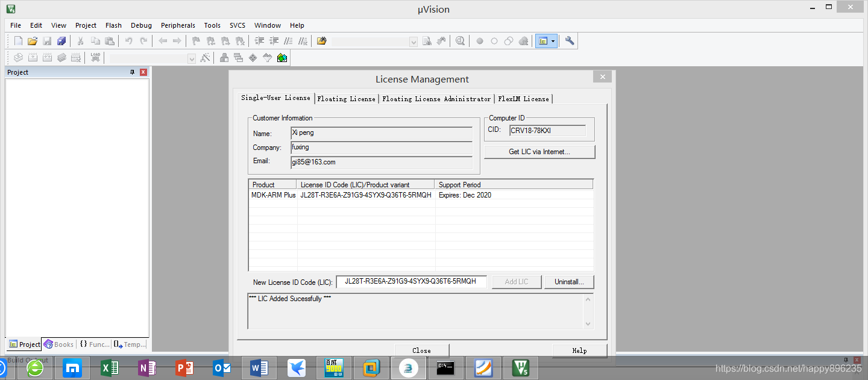
Task: Click the Cut scissors icon
Action: (80, 41)
